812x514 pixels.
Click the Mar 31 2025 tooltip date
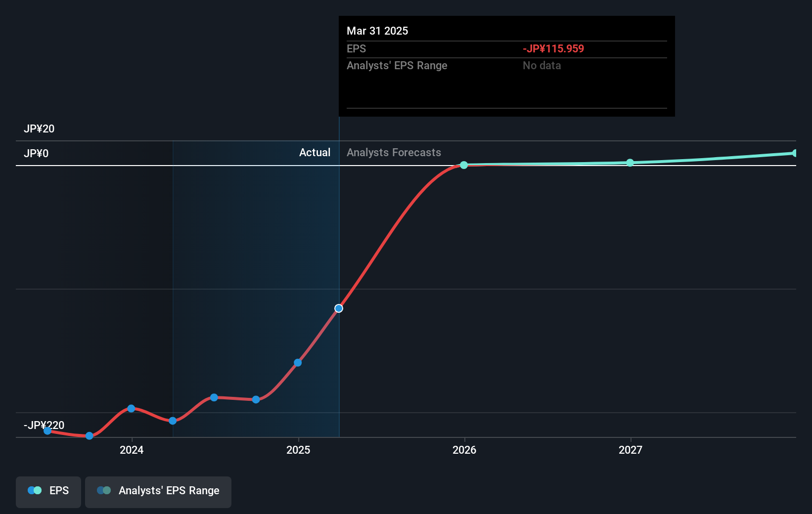click(x=377, y=31)
